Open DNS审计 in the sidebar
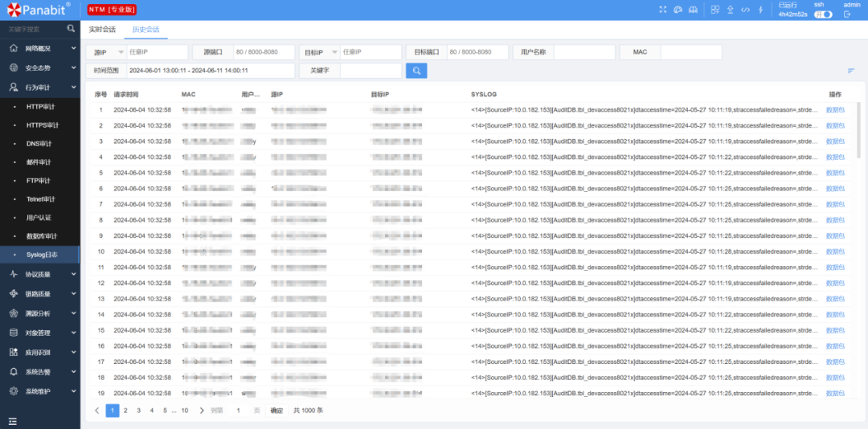 coord(40,144)
